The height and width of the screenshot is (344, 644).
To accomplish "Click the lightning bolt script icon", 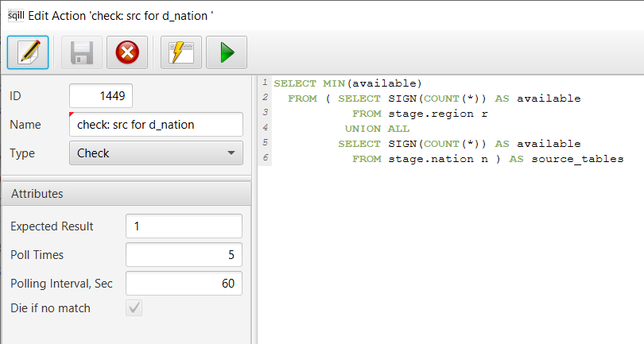I will point(181,53).
